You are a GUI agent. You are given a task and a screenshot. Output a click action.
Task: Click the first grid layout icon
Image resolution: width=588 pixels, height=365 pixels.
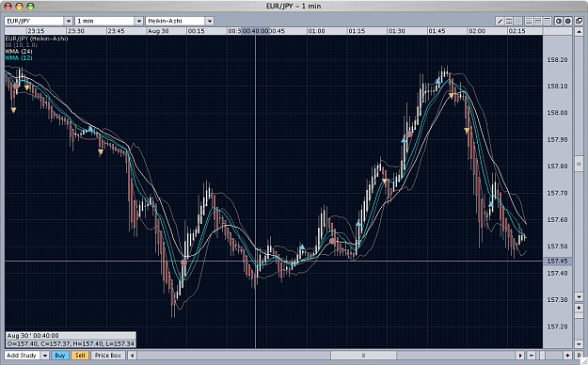(x=529, y=21)
